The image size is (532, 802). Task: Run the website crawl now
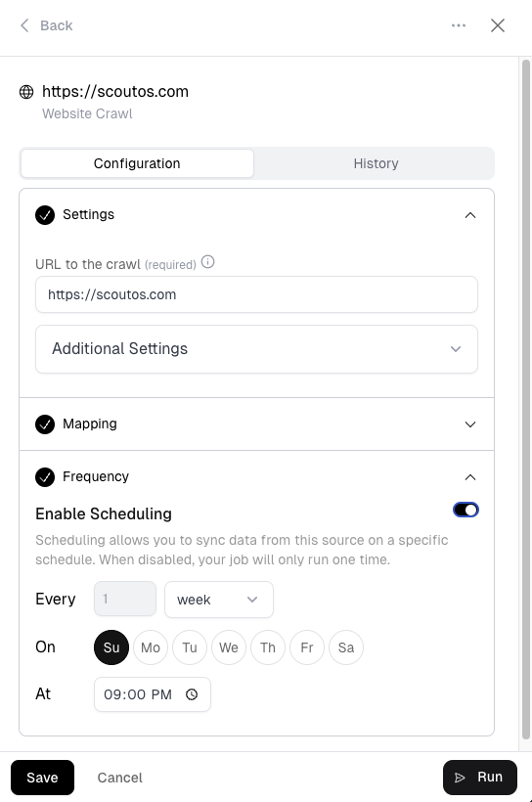(480, 778)
